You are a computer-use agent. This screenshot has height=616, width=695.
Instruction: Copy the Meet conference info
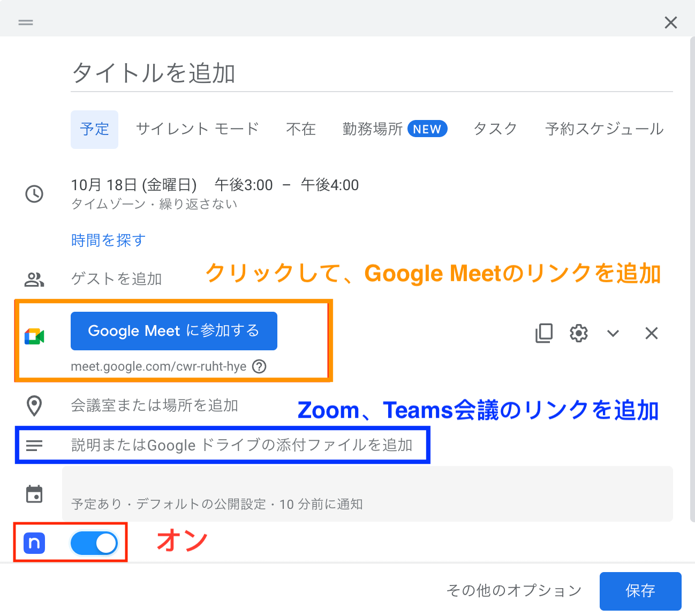(x=544, y=333)
